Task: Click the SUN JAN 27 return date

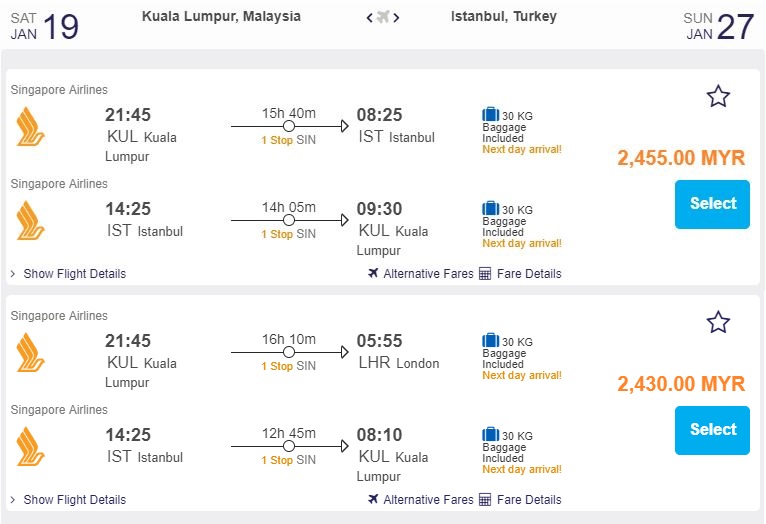Action: (719, 26)
